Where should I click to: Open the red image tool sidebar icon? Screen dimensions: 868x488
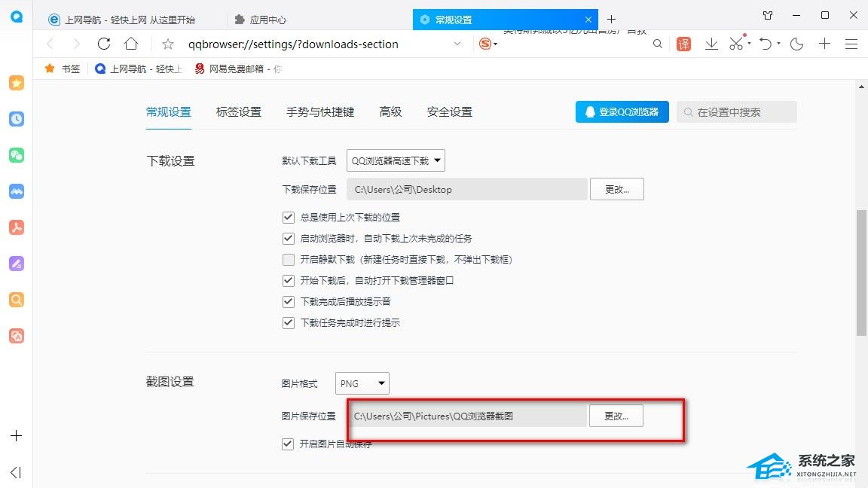click(x=17, y=336)
